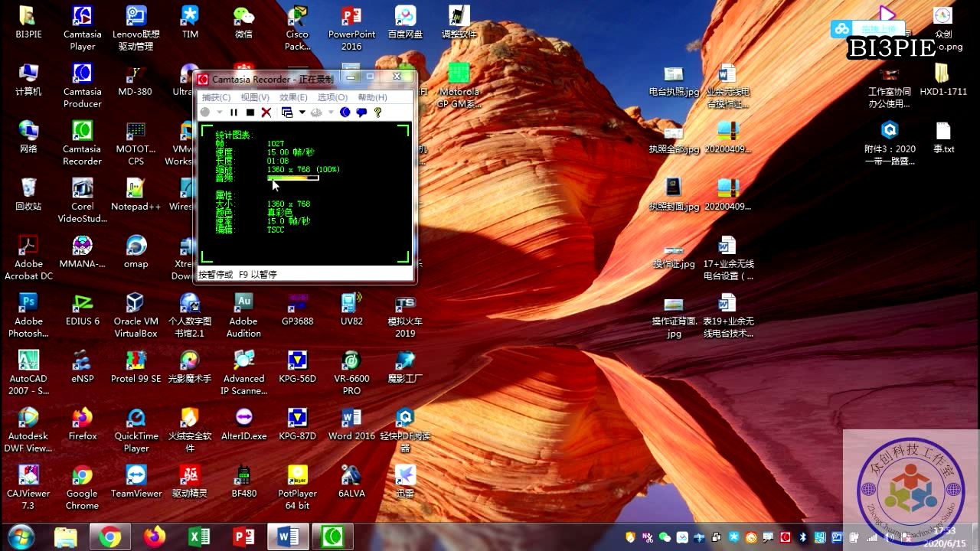Select the AlterID.exe desktop icon
This screenshot has width=980, height=551.
[x=243, y=424]
